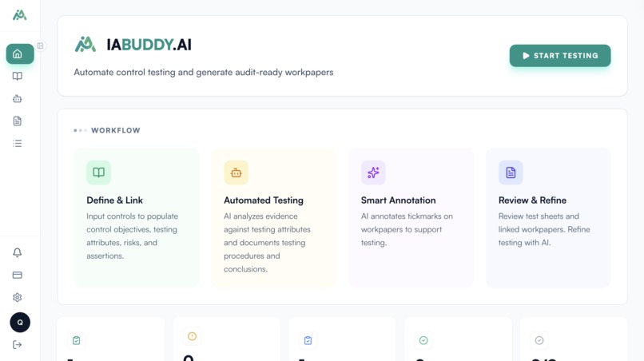Viewport: 644px width, 361px height.
Task: Click the Smart Annotation sparkle icon
Action: (373, 173)
